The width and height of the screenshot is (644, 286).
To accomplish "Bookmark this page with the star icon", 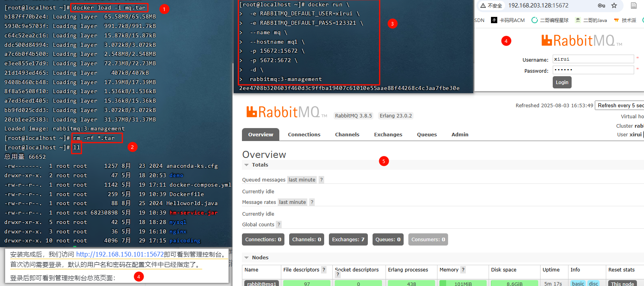I will coord(614,5).
